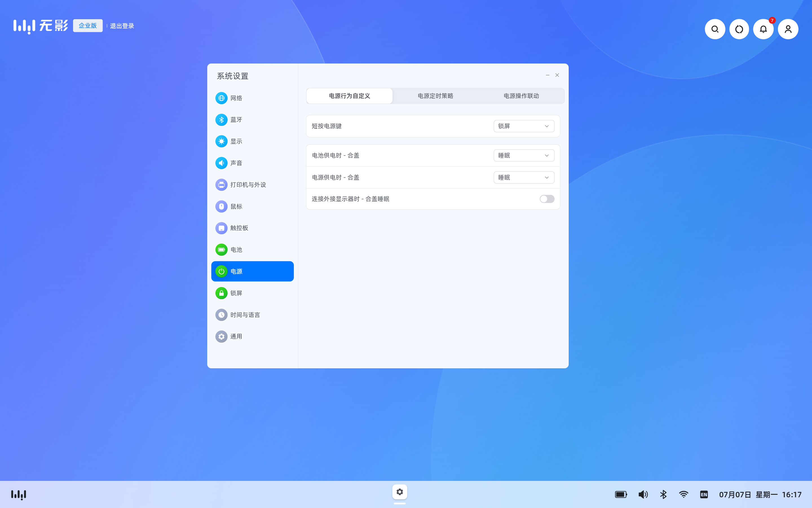Select the 声音 sound icon in sidebar
Screen dimensions: 812x508
point(221,163)
